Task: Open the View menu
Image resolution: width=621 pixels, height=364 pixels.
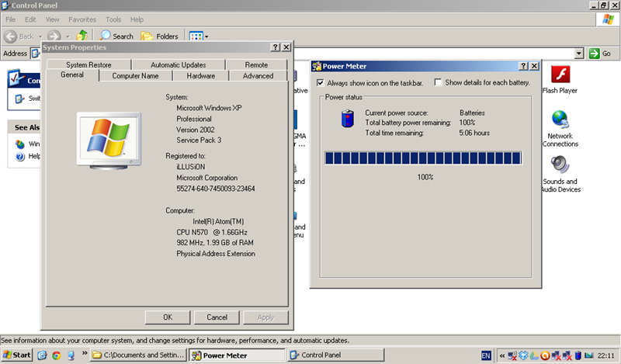Action: pyautogui.click(x=52, y=19)
